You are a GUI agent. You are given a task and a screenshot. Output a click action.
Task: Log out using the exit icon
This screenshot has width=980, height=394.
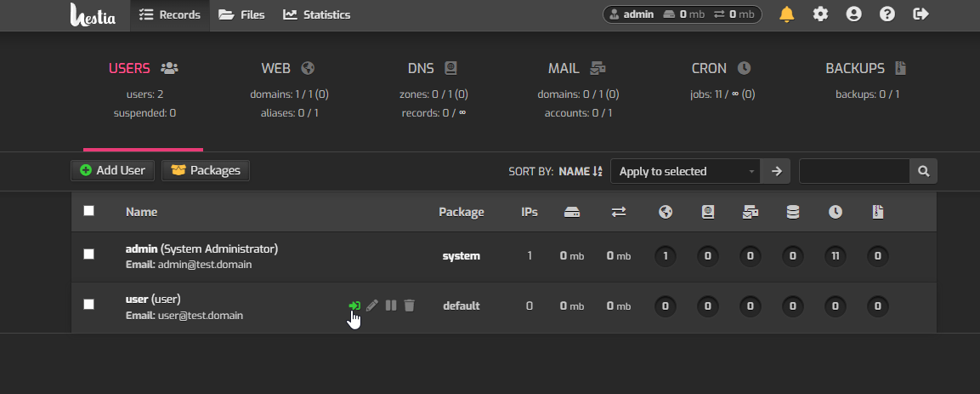coord(921,14)
